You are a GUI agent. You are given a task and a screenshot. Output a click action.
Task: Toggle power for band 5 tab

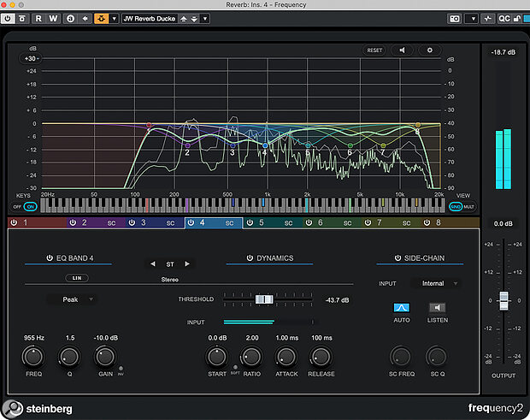[x=250, y=222]
